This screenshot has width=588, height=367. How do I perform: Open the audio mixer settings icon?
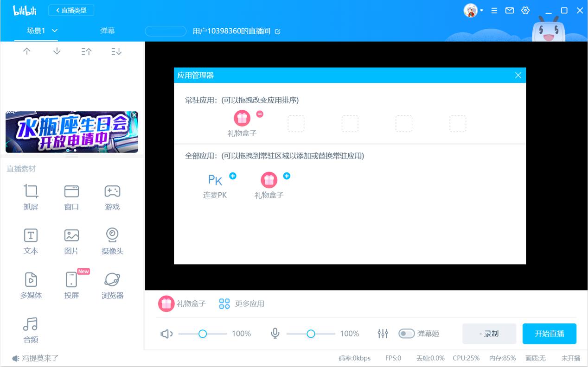[x=383, y=334]
